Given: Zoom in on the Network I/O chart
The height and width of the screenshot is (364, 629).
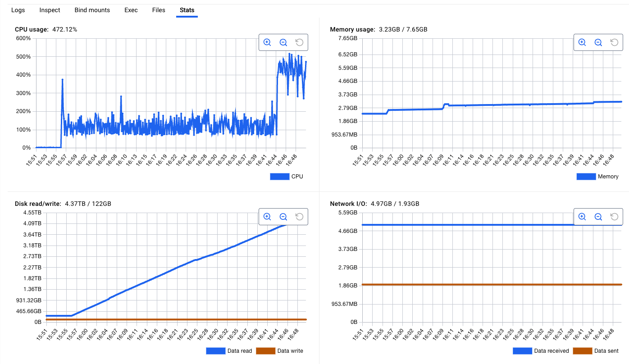Looking at the screenshot, I should [582, 217].
